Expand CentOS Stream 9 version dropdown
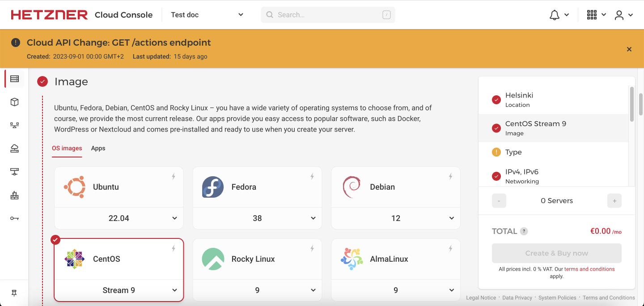The image size is (644, 306). [x=119, y=290]
